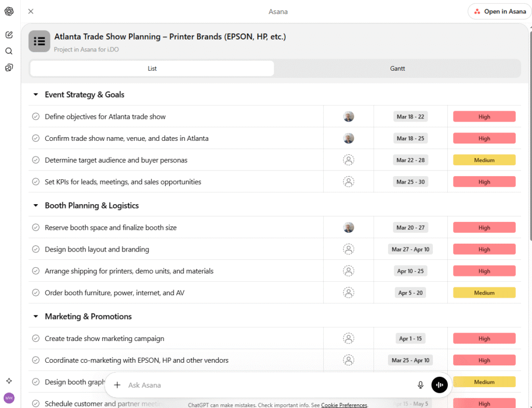Mark 'Define objectives for Atlanta trade show' complete
This screenshot has width=532, height=408.
click(x=35, y=116)
